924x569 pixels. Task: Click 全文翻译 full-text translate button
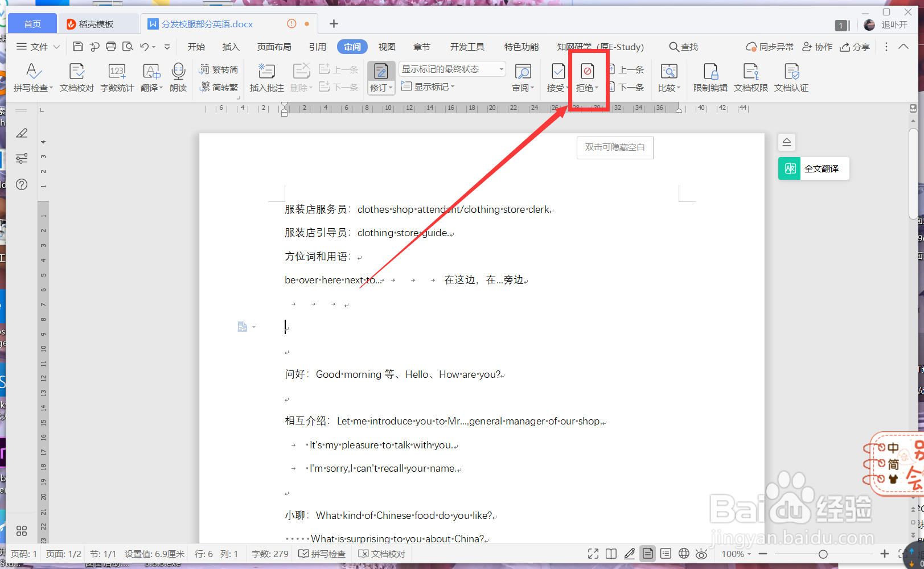[x=814, y=168]
